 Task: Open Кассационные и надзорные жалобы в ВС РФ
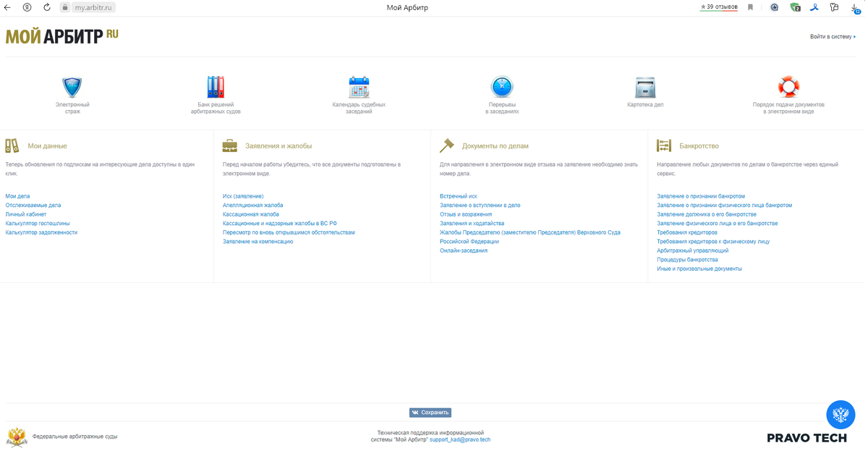coord(280,224)
